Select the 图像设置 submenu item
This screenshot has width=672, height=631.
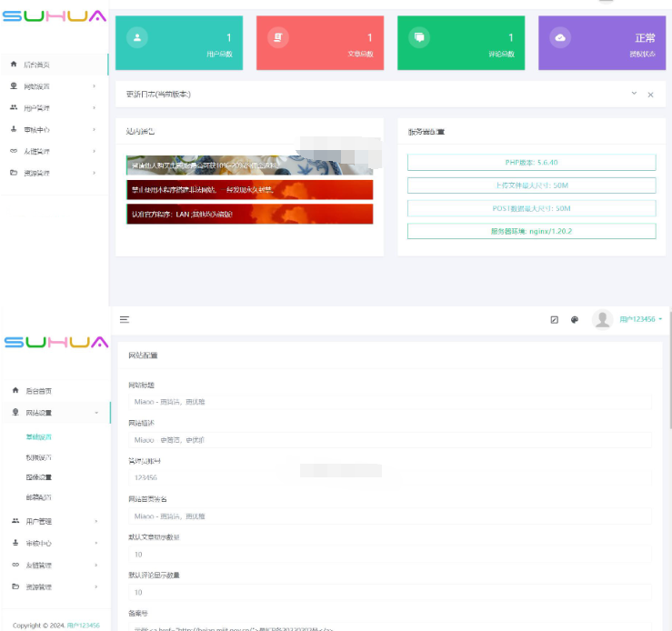(x=39, y=477)
